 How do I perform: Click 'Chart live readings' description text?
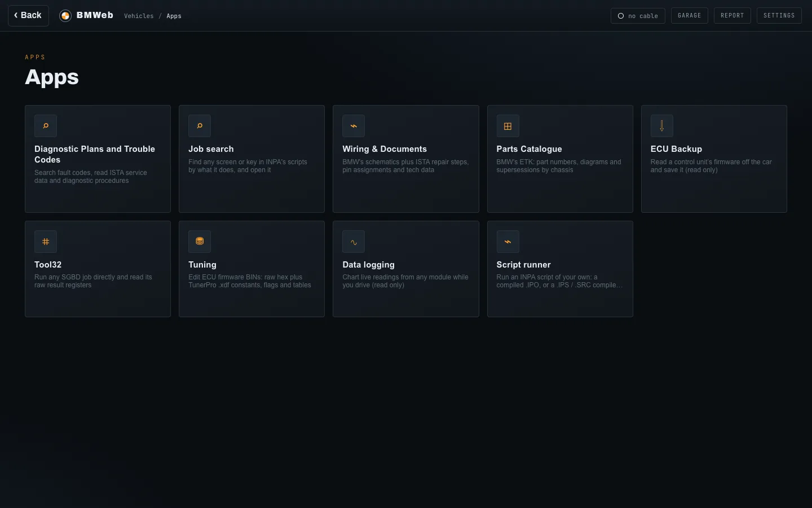(405, 281)
